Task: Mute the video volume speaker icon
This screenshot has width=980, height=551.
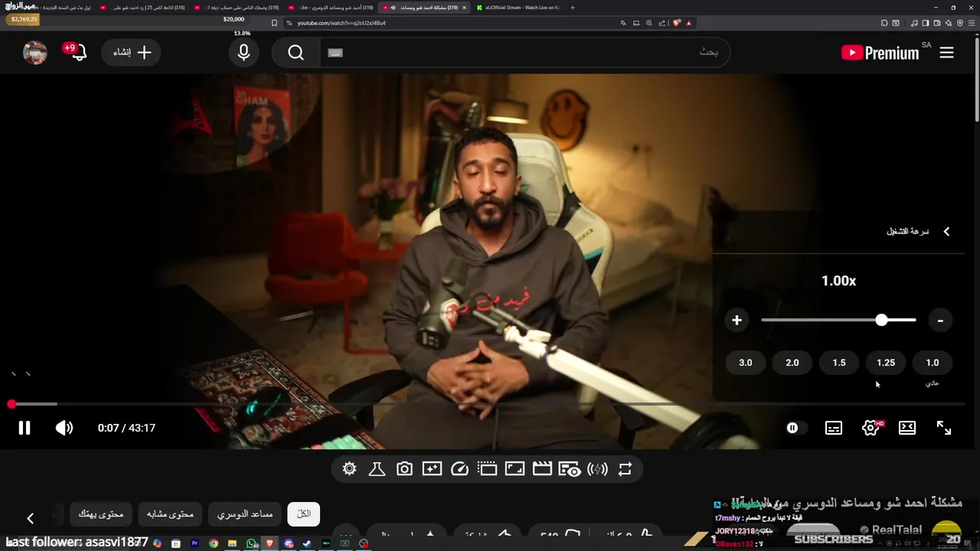Action: (64, 428)
